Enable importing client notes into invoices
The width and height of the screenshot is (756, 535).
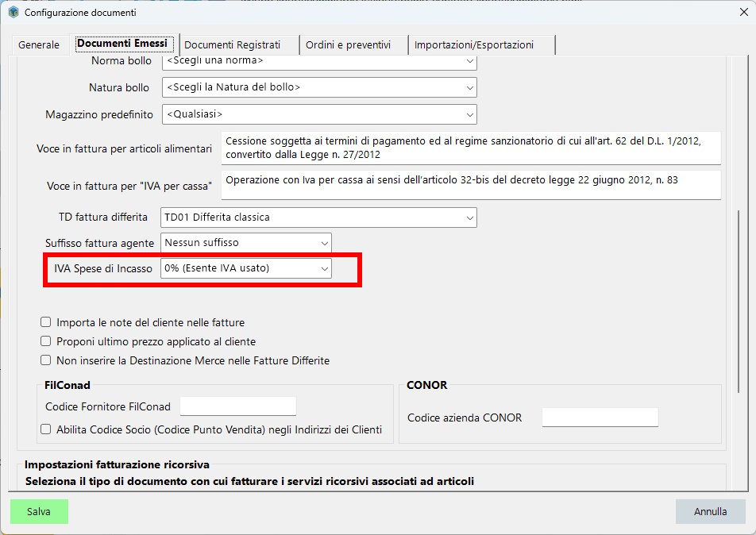[45, 322]
